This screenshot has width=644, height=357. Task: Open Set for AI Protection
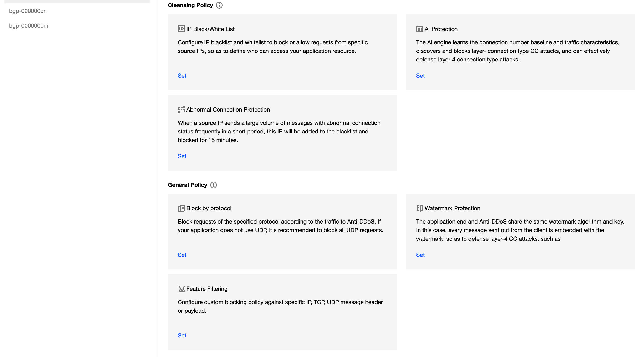click(x=420, y=76)
